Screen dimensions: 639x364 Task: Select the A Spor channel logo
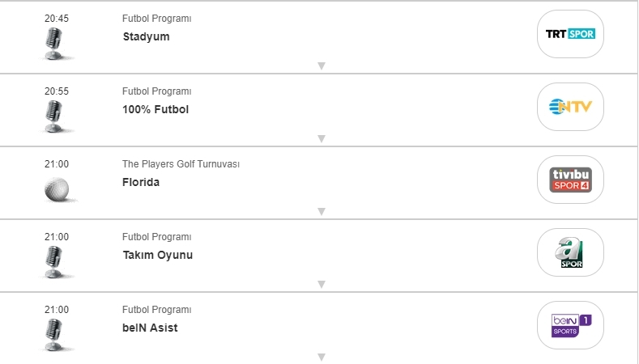pyautogui.click(x=571, y=252)
